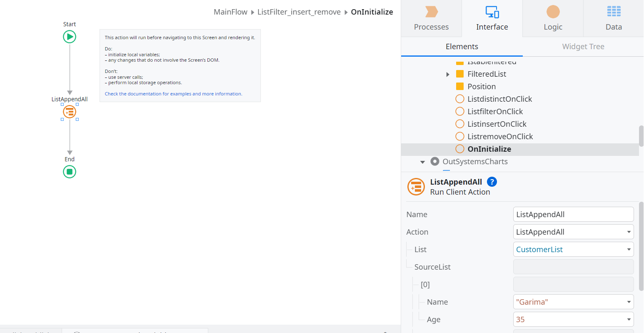The width and height of the screenshot is (644, 333).
Task: Click the MainFlow breadcrumb link
Action: coord(230,12)
